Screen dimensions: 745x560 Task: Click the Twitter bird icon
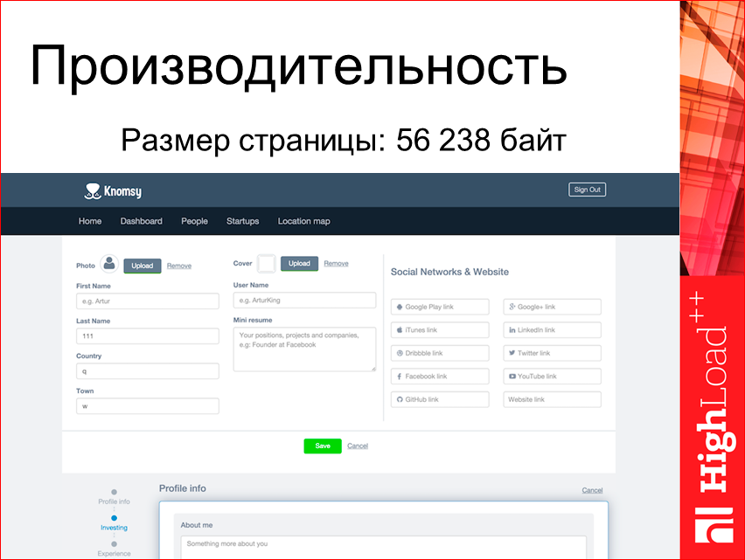click(x=511, y=353)
